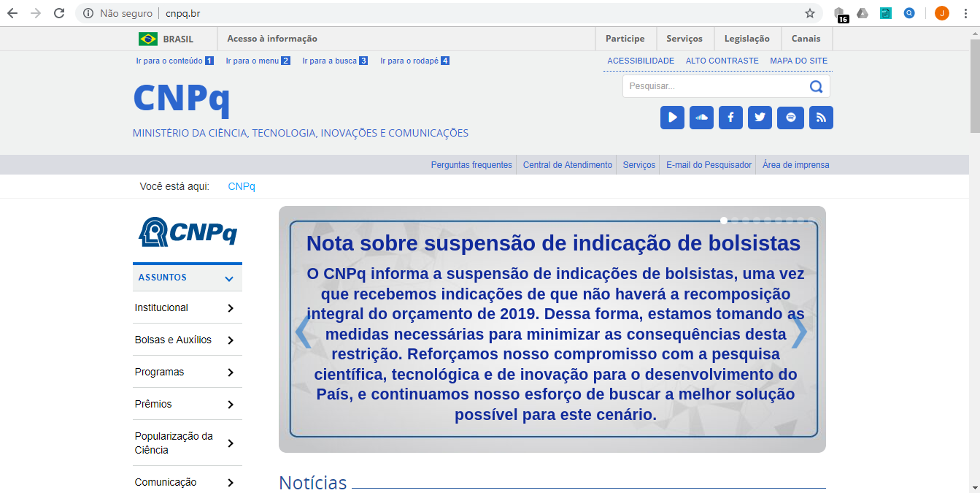Expand the Institucional submenu arrow
The width and height of the screenshot is (980, 493).
231,308
